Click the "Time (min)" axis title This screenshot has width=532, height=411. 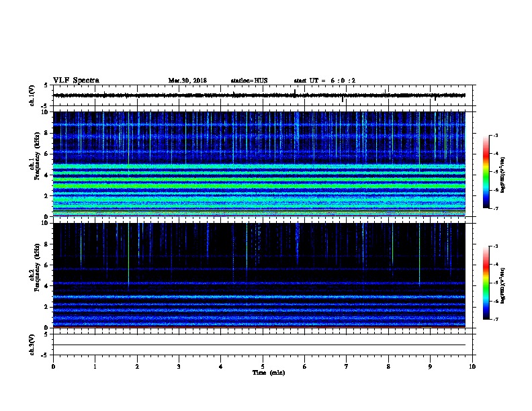[269, 373]
